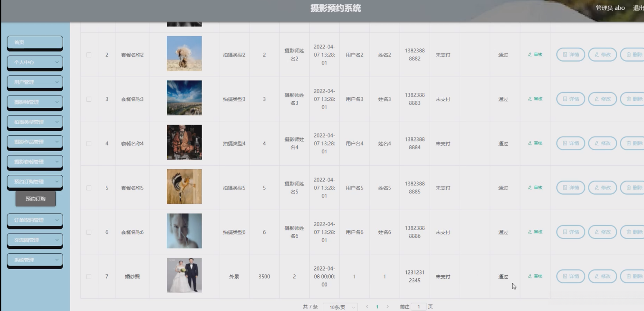Expand the 摄影师管理 sidebar menu
Image resolution: width=644 pixels, height=311 pixels.
pos(35,102)
